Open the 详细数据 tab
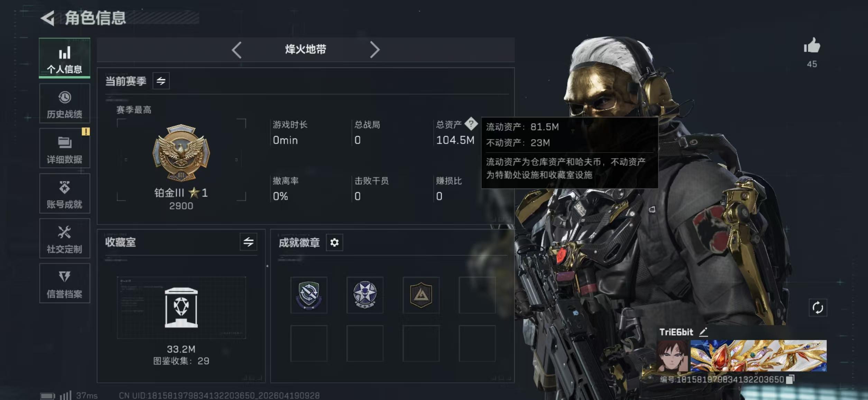 65,148
